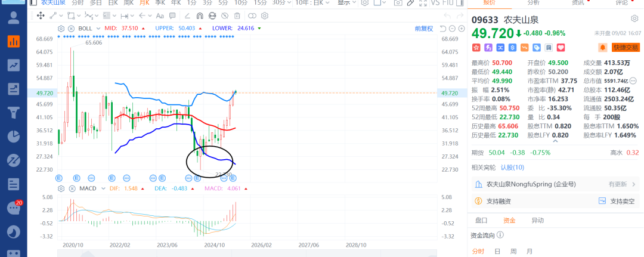Zoom in chart with plus circle
Screen dimensions: 644x257
coord(462,29)
